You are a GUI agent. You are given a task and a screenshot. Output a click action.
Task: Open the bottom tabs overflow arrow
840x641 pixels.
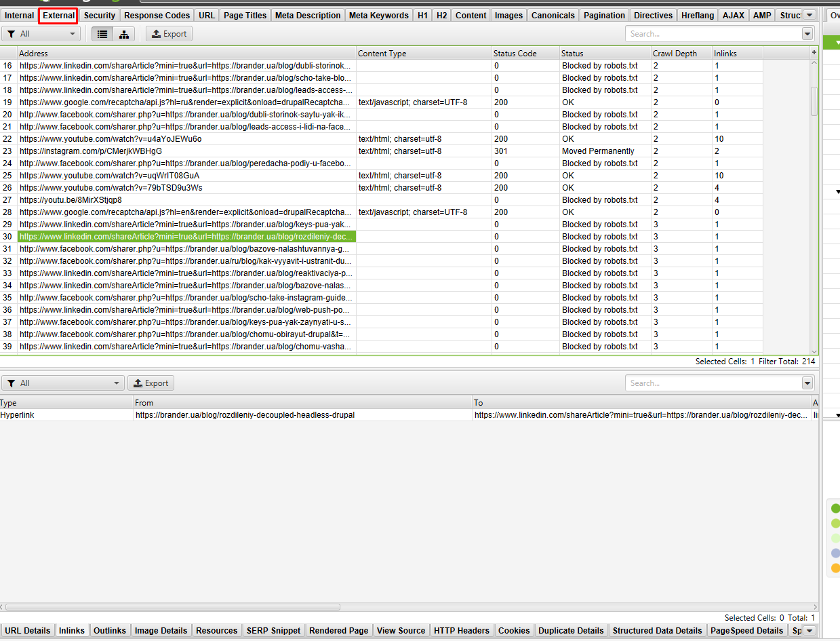click(809, 631)
